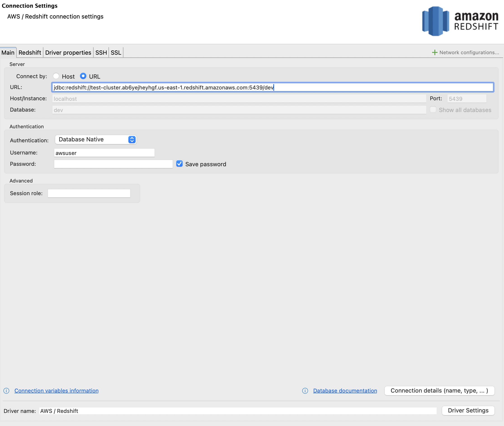Click info icon beside Connection variables information
Screen dimensions: 504x426
(x=7, y=391)
